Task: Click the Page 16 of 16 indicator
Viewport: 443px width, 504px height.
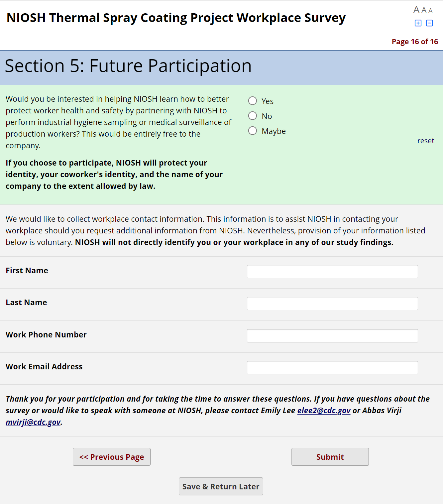Action: tap(414, 42)
